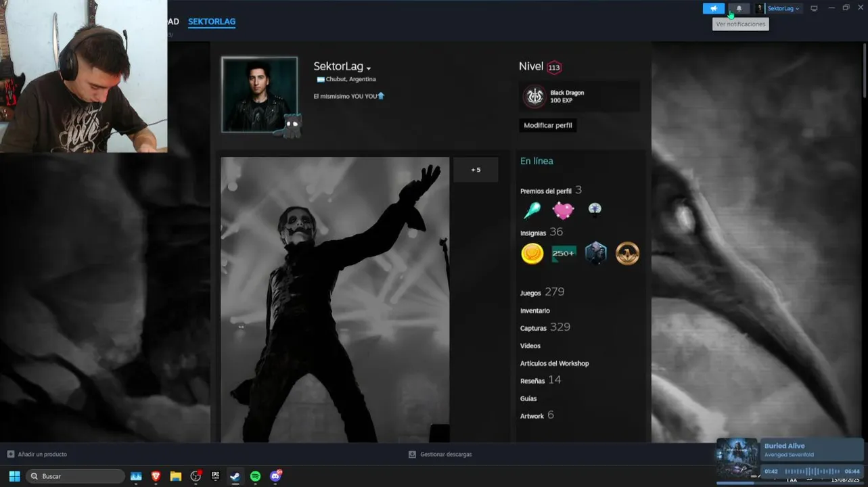Screen dimensions: 868x487
Task: Open Reseñas 14 reviews
Action: click(540, 380)
